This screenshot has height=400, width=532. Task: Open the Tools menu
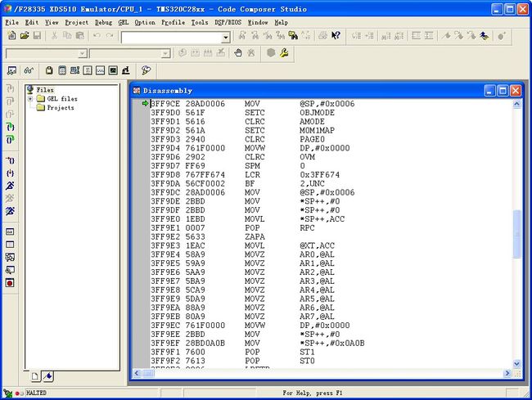pyautogui.click(x=200, y=22)
